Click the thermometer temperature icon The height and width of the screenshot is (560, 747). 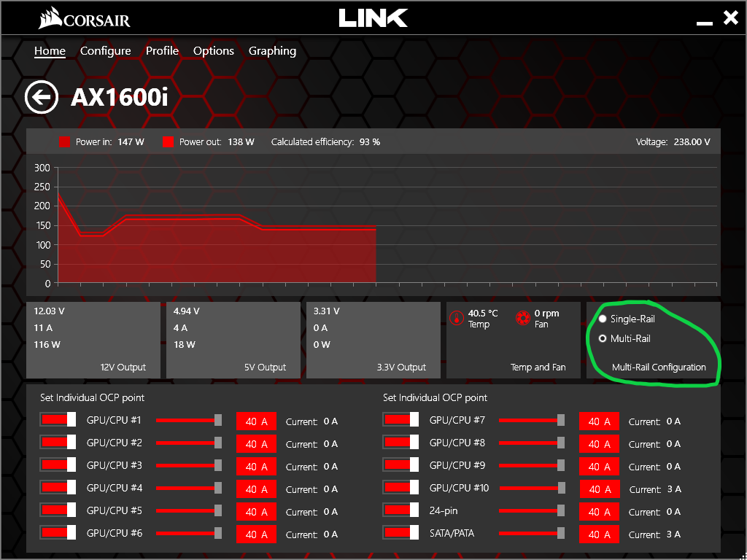point(457,318)
